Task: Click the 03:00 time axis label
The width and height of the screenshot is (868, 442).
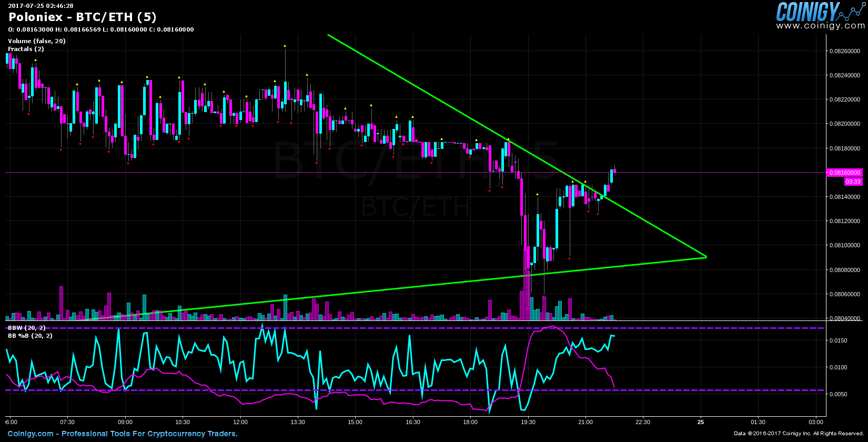Action: [x=816, y=422]
